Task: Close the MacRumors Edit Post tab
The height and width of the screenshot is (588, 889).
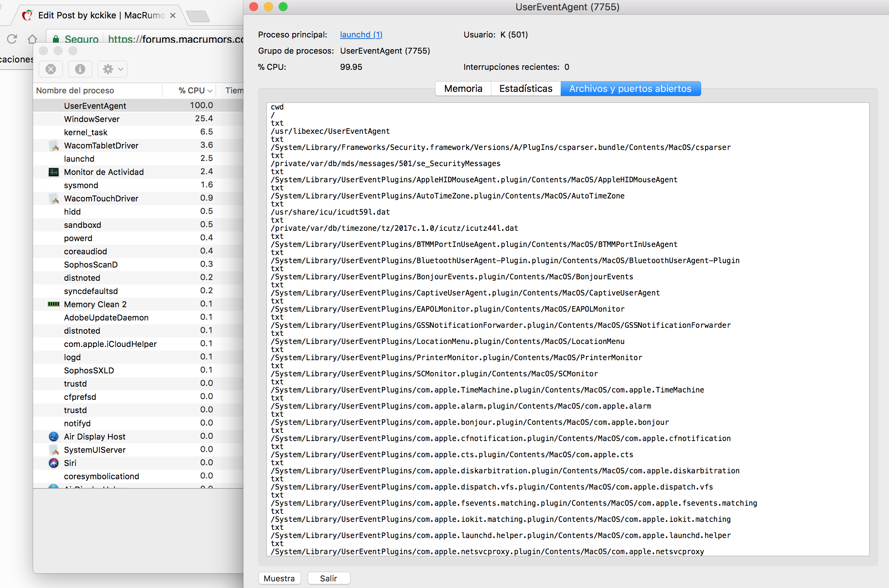Action: (173, 15)
